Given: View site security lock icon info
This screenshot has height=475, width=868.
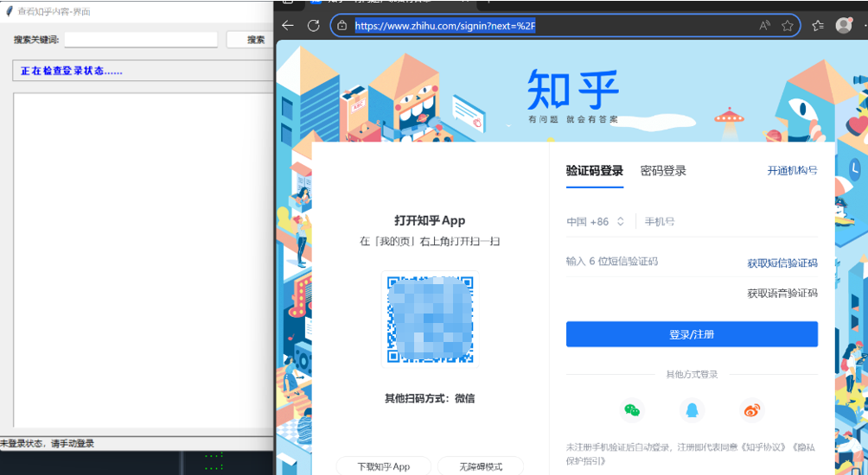Looking at the screenshot, I should pos(342,25).
